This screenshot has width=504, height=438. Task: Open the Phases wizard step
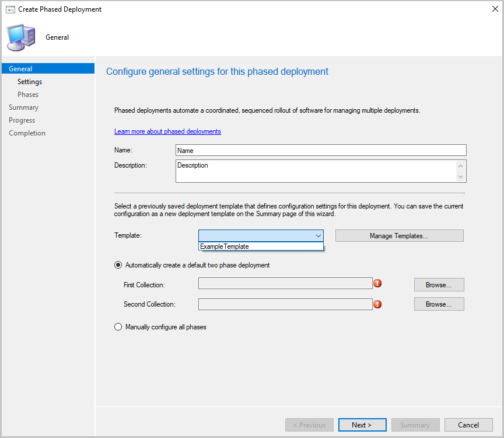tap(28, 95)
